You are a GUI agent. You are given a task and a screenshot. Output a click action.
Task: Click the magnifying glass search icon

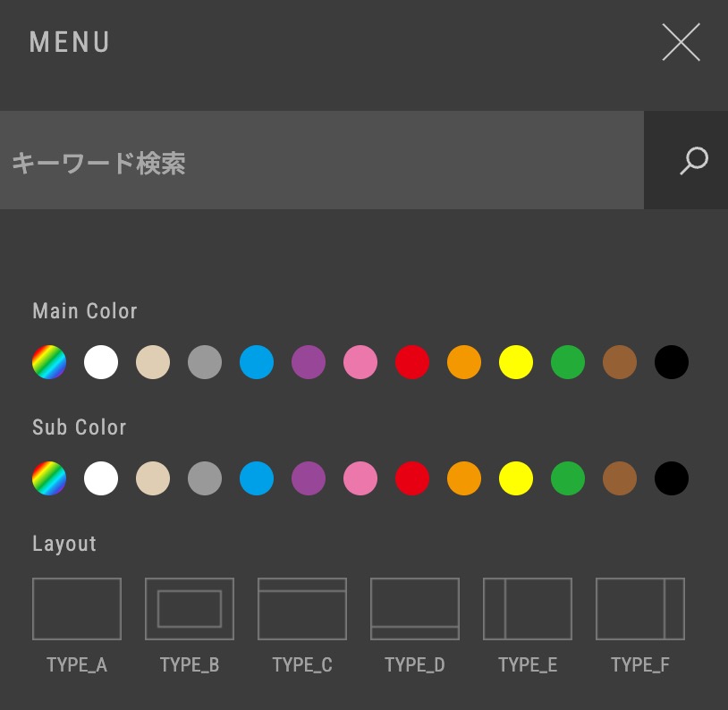coord(693,161)
